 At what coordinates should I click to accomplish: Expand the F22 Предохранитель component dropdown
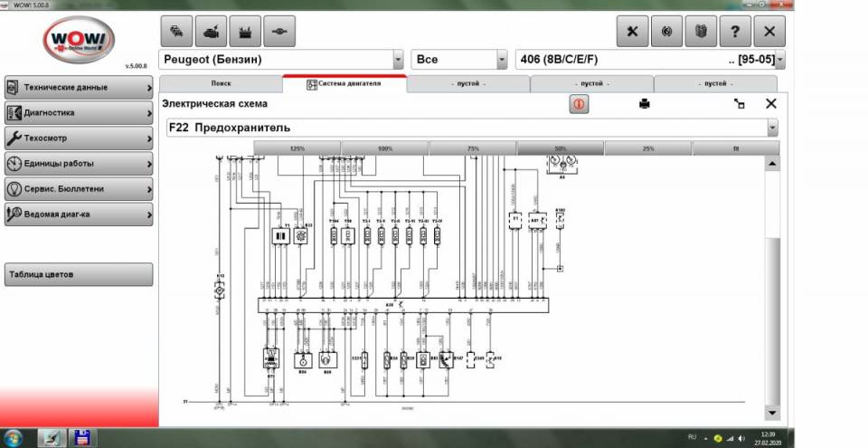pyautogui.click(x=771, y=129)
